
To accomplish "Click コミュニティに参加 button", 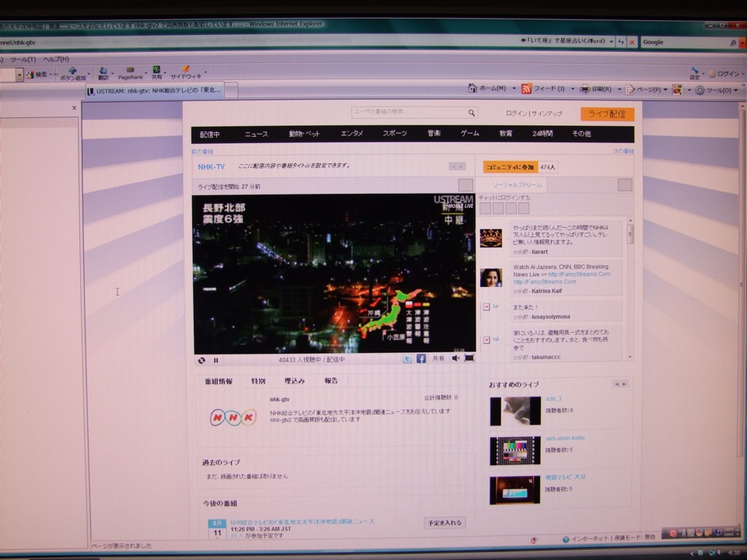I will coord(510,167).
